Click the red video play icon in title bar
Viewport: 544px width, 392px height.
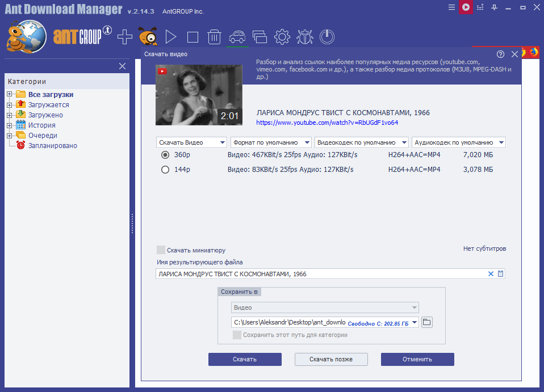[466, 7]
